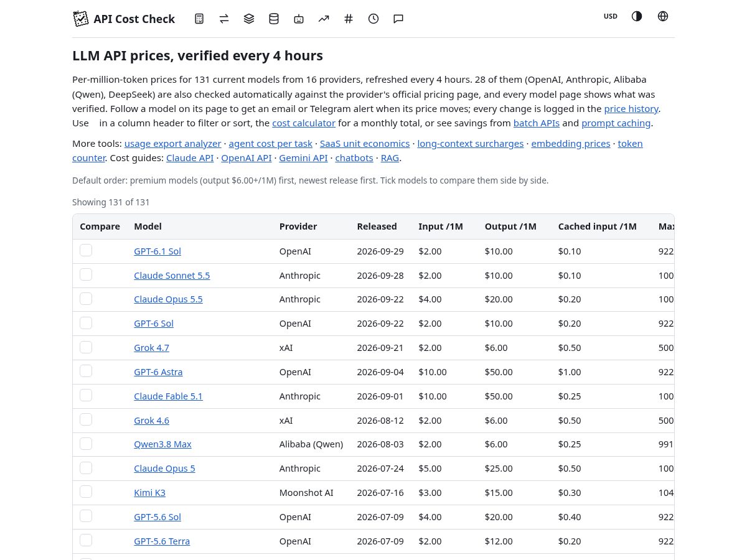Tick the compare checkbox for GPT-5.6 Sol
Image resolution: width=747 pixels, height=560 pixels.
click(86, 516)
